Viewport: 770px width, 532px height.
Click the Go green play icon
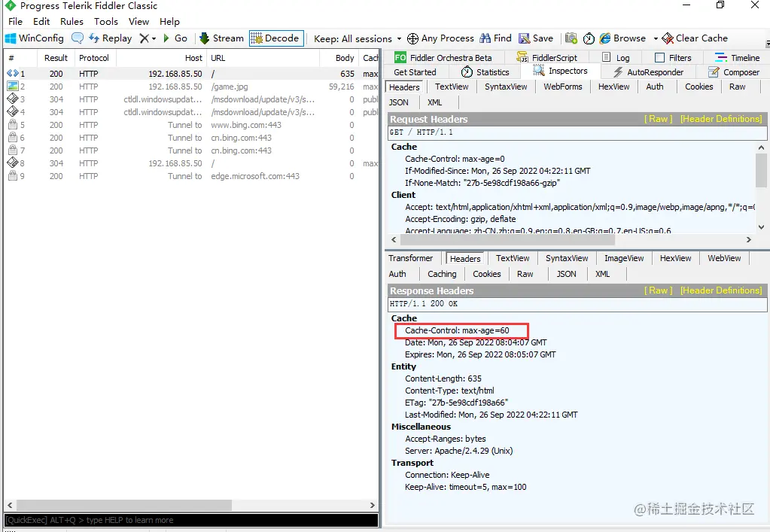coord(166,38)
